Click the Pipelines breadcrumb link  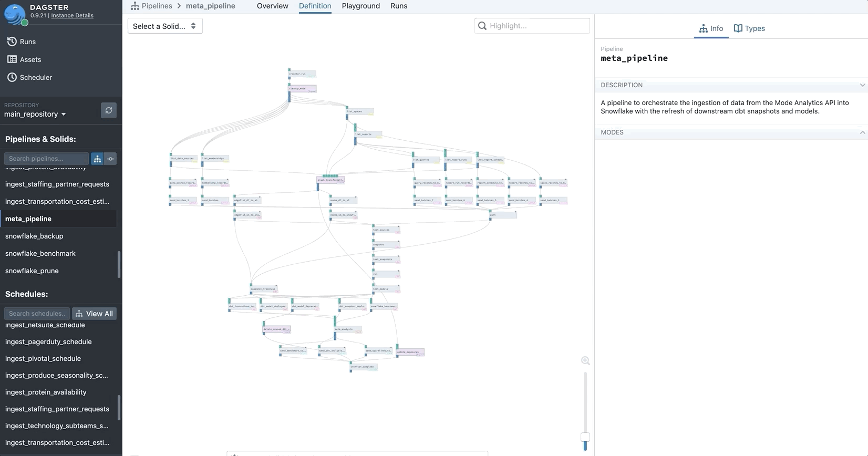tap(157, 6)
